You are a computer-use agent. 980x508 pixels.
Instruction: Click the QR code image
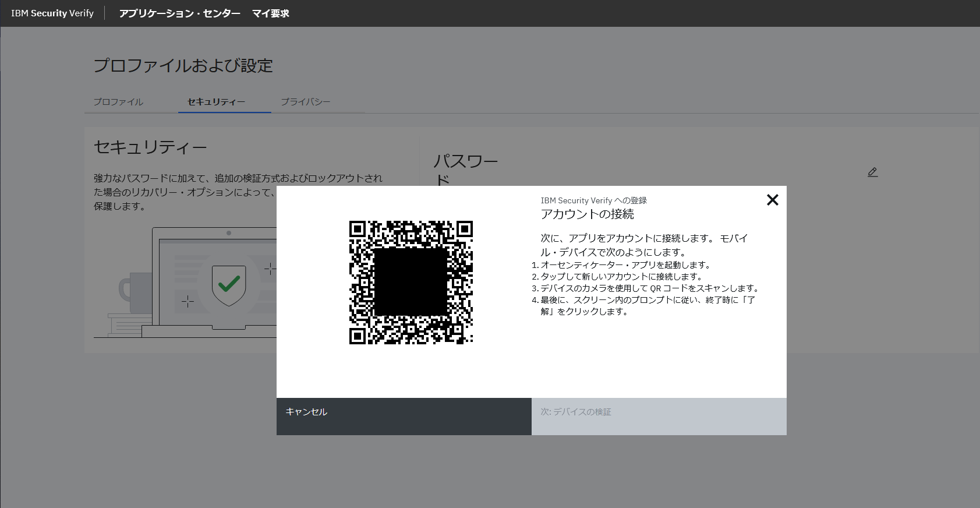point(411,282)
